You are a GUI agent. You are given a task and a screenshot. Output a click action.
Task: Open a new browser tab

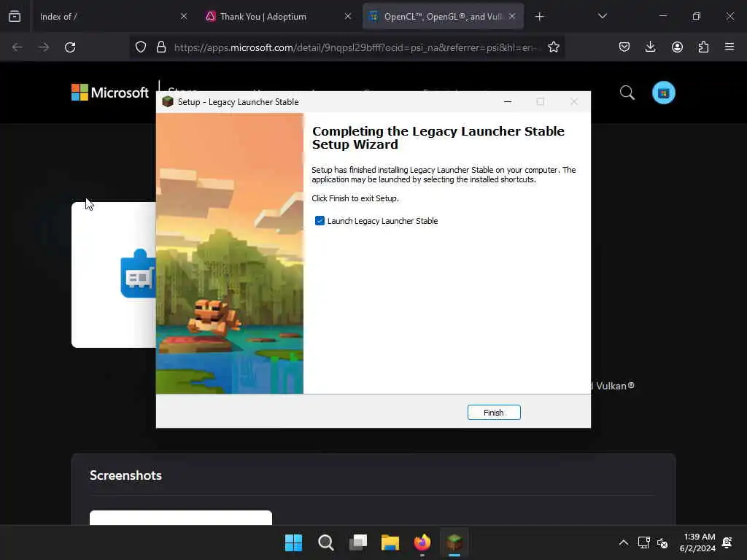pos(539,17)
